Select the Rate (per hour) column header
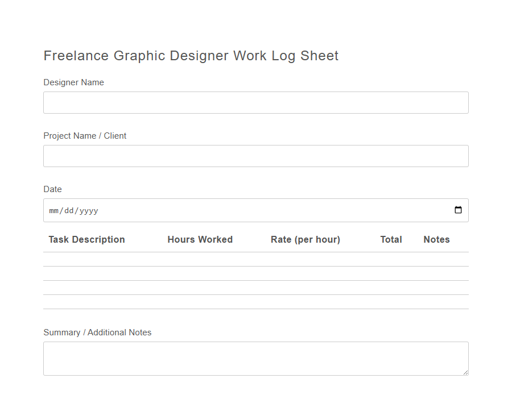 (x=305, y=239)
